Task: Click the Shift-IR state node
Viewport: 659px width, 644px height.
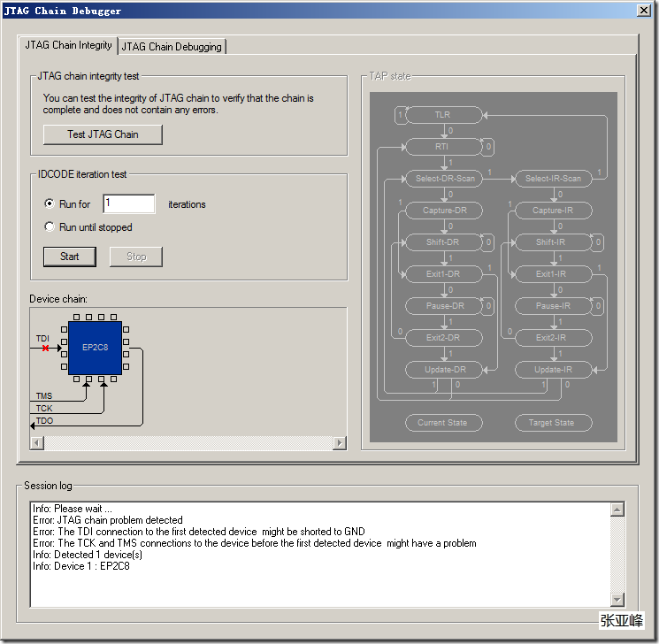Action: point(552,242)
